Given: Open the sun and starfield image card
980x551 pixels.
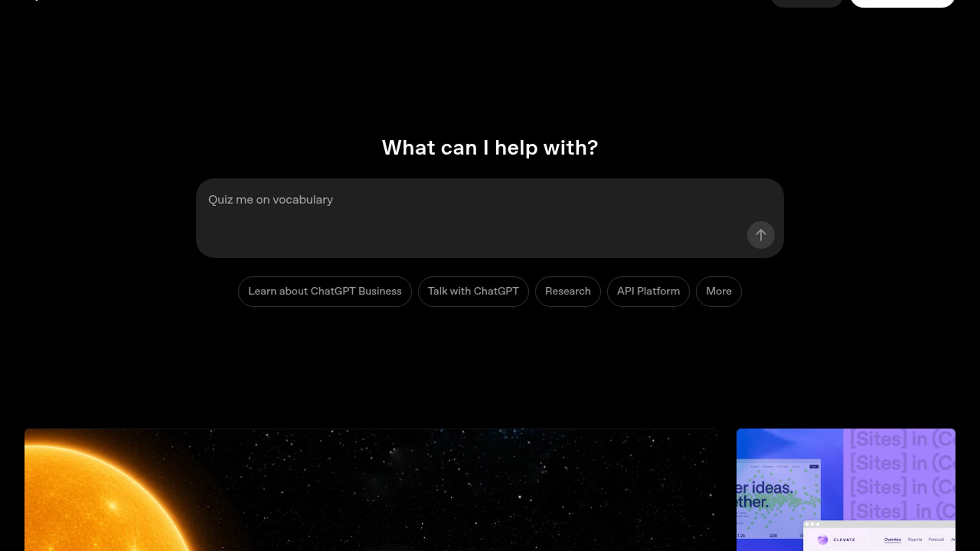Looking at the screenshot, I should coord(371,490).
